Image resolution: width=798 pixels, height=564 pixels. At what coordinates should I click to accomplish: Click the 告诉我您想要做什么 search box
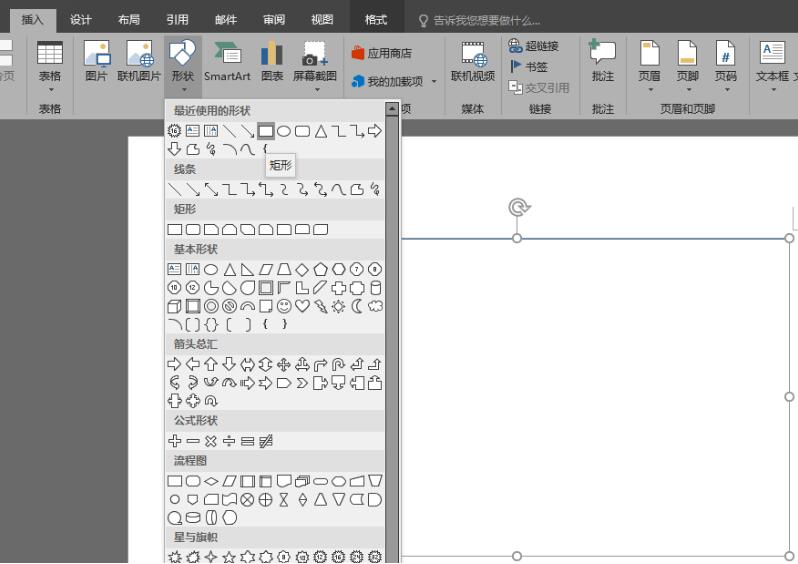[485, 20]
